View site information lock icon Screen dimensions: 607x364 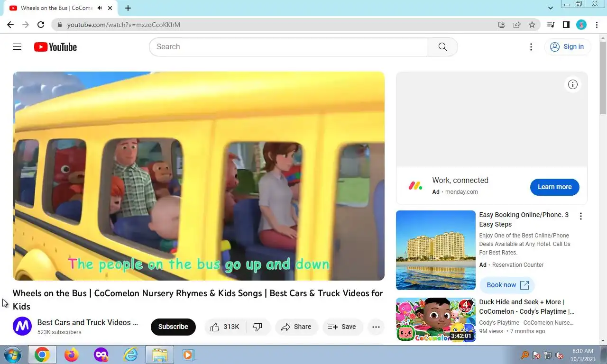tap(59, 25)
